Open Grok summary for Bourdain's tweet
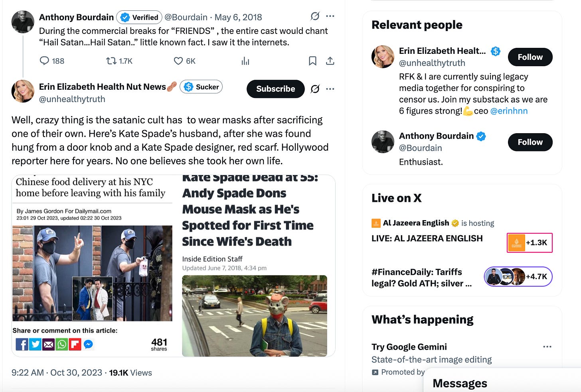The width and height of the screenshot is (581, 392). [315, 16]
